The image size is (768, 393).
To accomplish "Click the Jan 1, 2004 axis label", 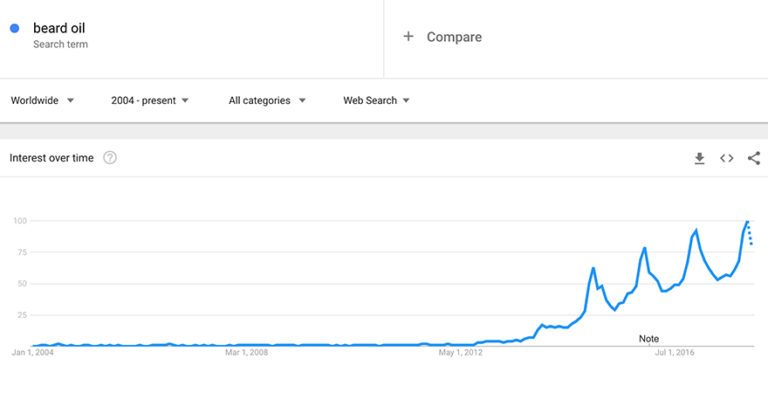I will click(x=32, y=352).
